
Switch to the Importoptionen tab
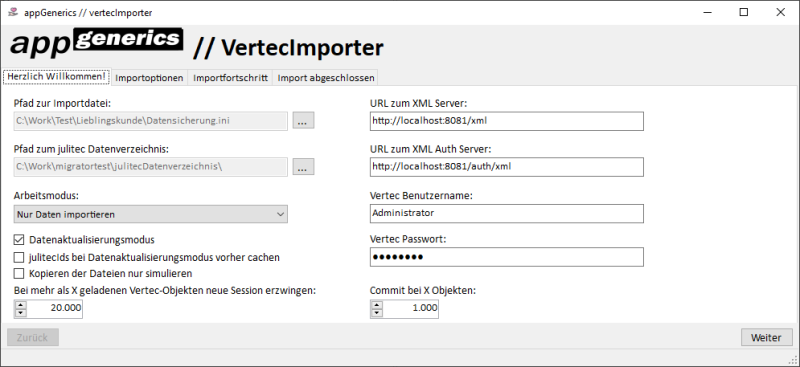click(149, 78)
